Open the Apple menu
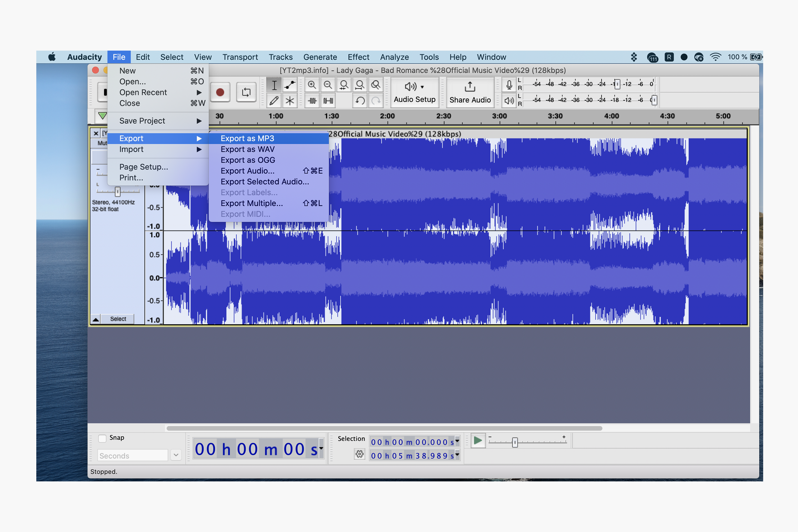Image resolution: width=798 pixels, height=532 pixels. (52, 57)
